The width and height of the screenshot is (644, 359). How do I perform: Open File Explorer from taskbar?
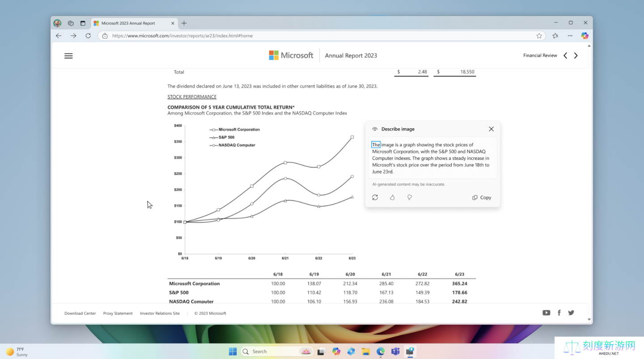pos(365,351)
